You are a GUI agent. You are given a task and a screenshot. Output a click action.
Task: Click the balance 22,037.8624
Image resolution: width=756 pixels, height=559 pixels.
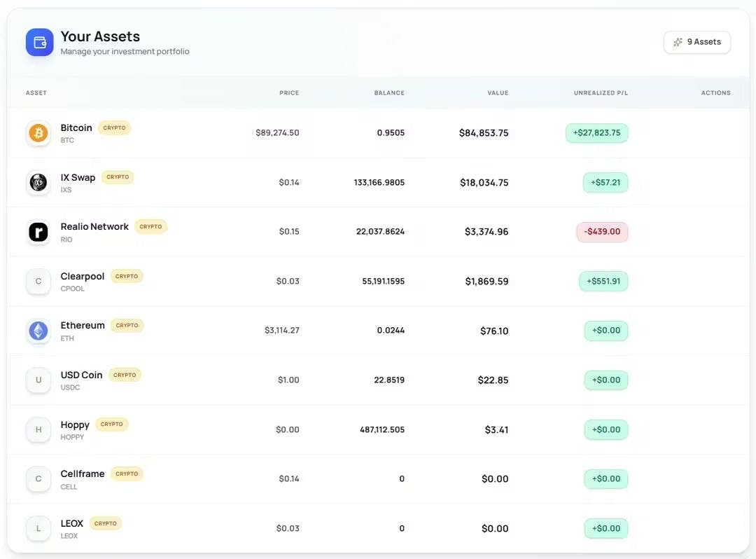pyautogui.click(x=380, y=231)
